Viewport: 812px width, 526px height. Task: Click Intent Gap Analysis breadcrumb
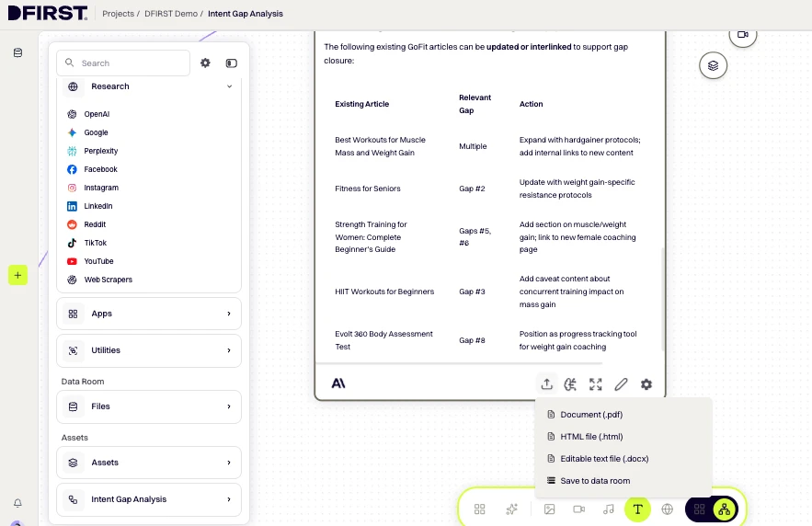pos(246,14)
